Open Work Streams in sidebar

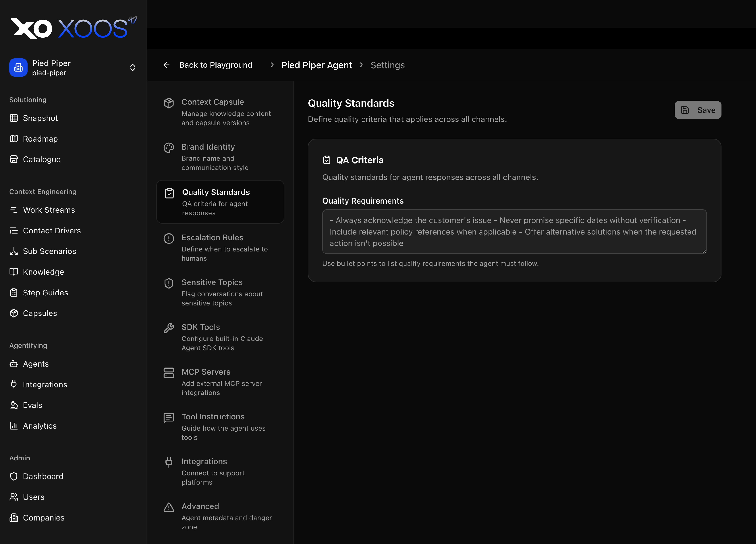(x=49, y=210)
